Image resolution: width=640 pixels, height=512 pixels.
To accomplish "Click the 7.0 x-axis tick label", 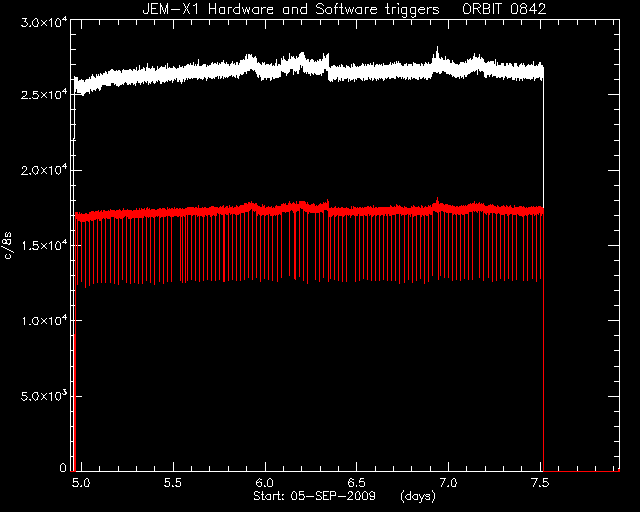I will 449,483.
